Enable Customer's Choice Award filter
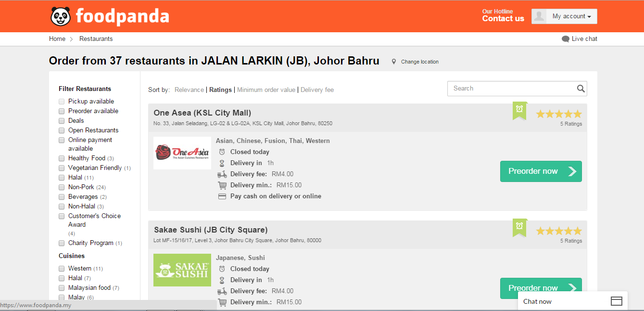The height and width of the screenshot is (311, 644). click(62, 216)
